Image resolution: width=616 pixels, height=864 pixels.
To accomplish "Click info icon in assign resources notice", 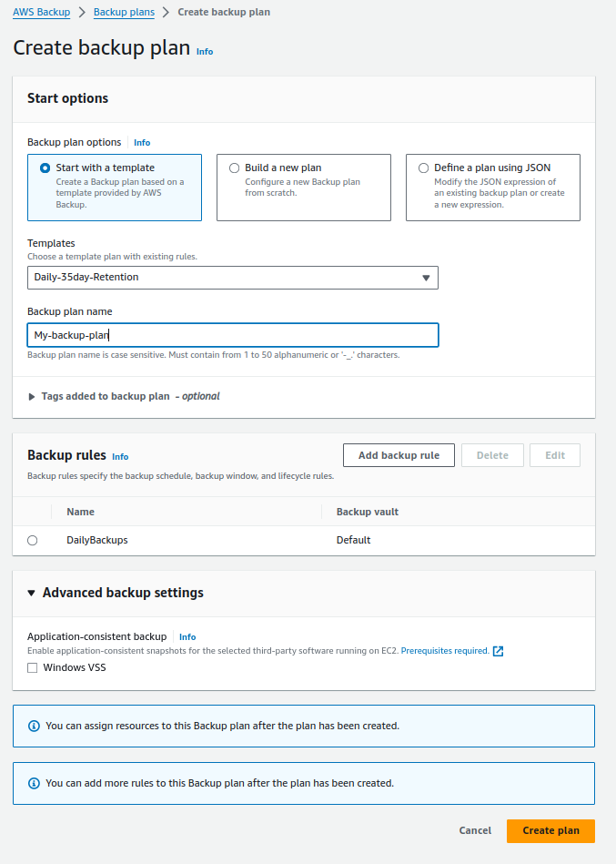I will tap(34, 726).
